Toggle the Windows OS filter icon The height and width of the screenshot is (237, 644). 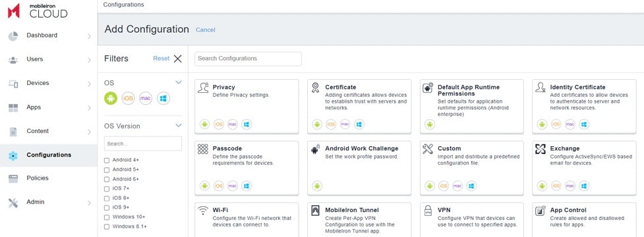[163, 98]
